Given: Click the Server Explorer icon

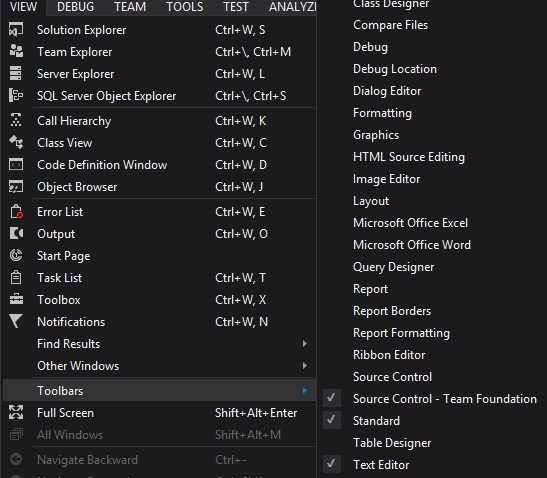Looking at the screenshot, I should 15,74.
